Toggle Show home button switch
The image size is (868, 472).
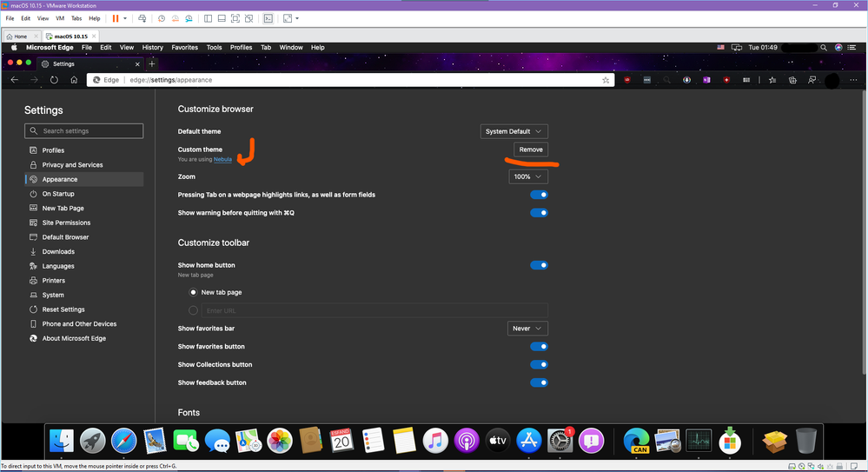[x=539, y=265]
